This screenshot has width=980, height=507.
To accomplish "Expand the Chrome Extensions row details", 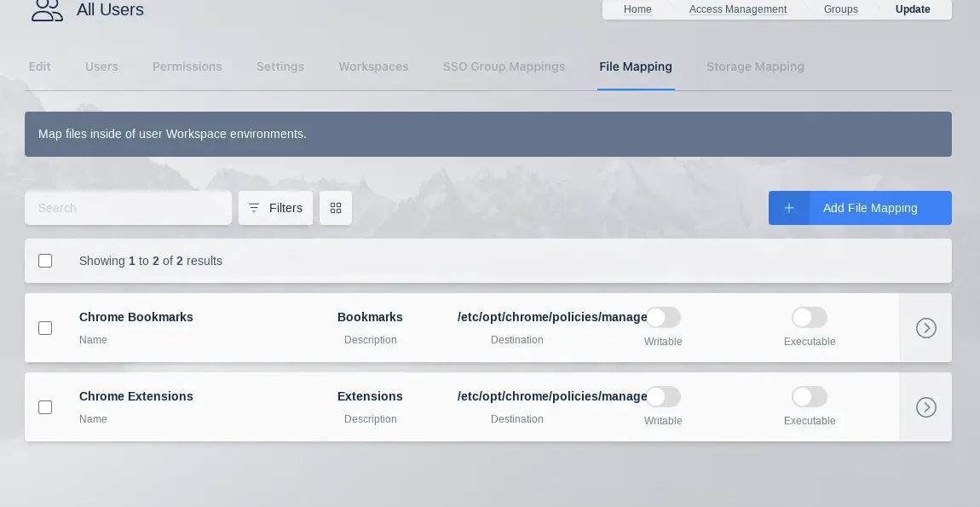I will [x=926, y=407].
